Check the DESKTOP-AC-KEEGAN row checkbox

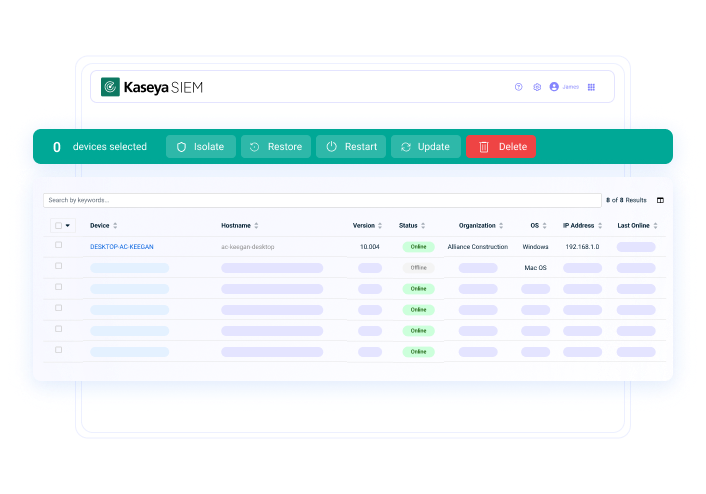pos(58,245)
